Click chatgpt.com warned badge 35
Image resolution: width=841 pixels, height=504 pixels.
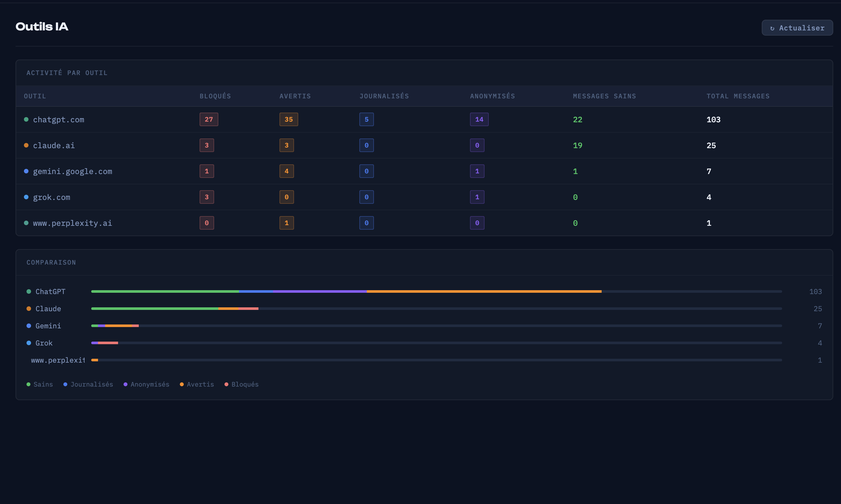289,120
